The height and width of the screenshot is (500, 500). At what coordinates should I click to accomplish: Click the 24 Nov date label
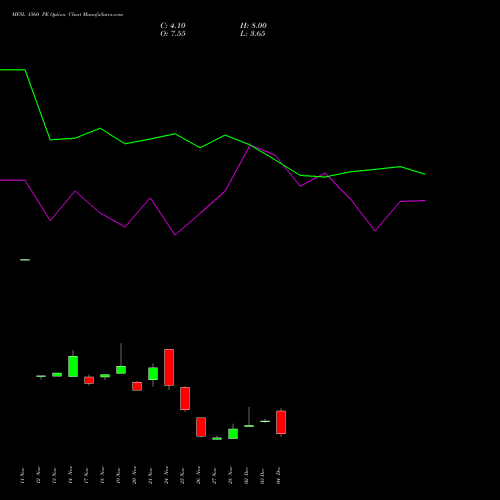[x=166, y=475]
